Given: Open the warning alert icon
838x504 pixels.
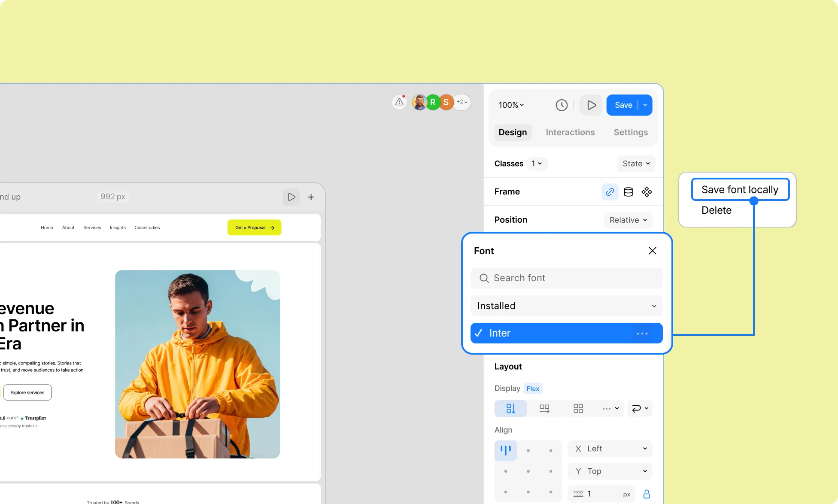Looking at the screenshot, I should (400, 102).
